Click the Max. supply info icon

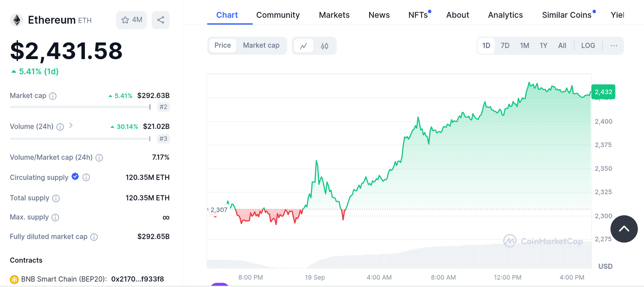click(x=56, y=217)
